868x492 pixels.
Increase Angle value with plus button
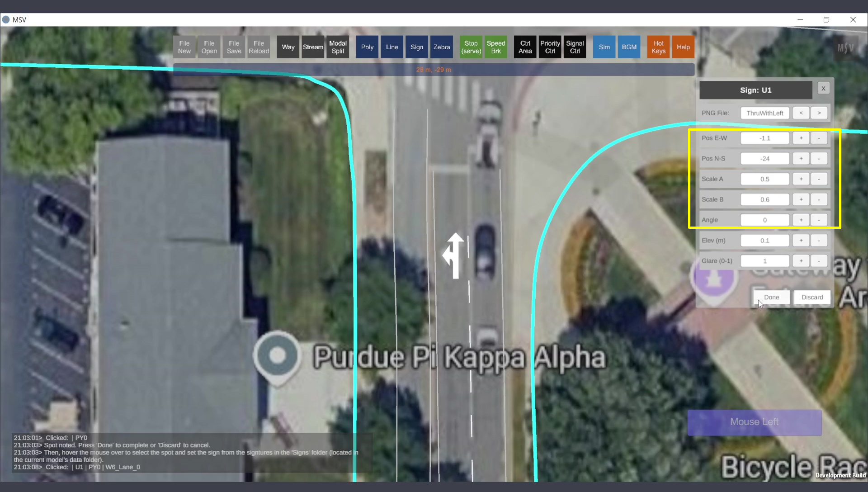[x=801, y=220]
